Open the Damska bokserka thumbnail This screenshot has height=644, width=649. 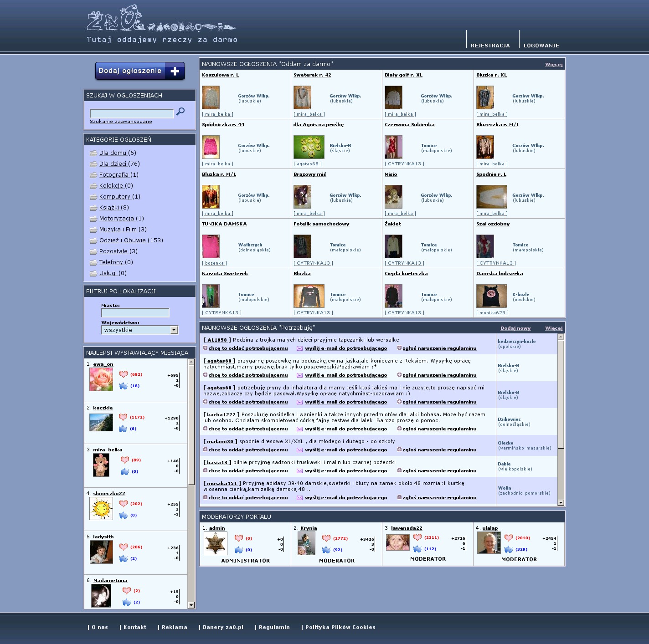491,296
